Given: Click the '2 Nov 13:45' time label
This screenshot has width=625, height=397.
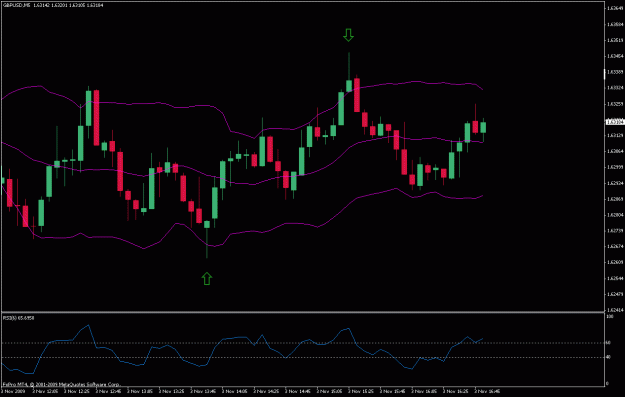Looking at the screenshot, I should point(203,391).
